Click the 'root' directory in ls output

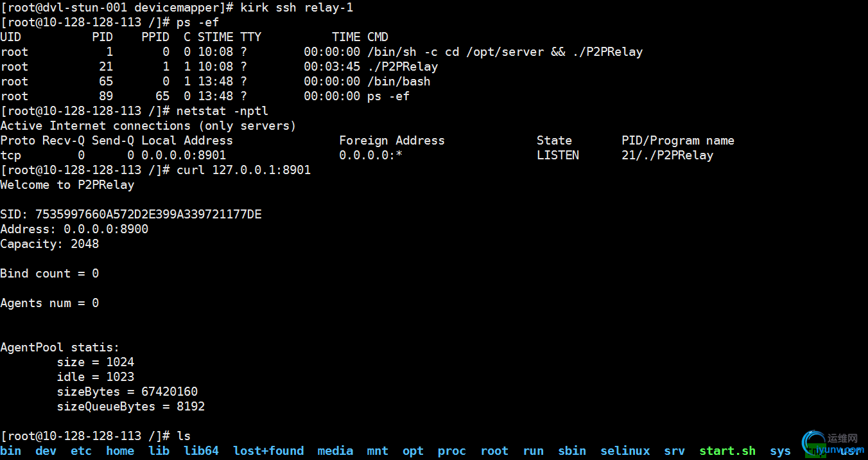[x=494, y=451]
